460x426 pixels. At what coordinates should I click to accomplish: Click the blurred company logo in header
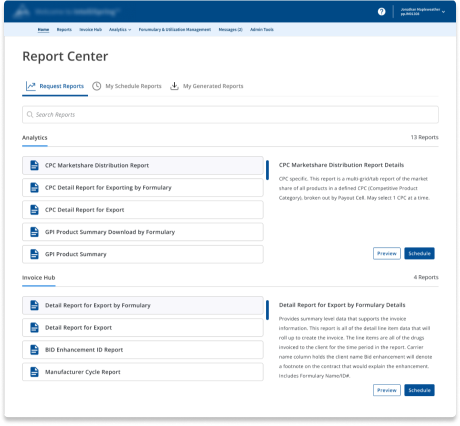pyautogui.click(x=22, y=12)
